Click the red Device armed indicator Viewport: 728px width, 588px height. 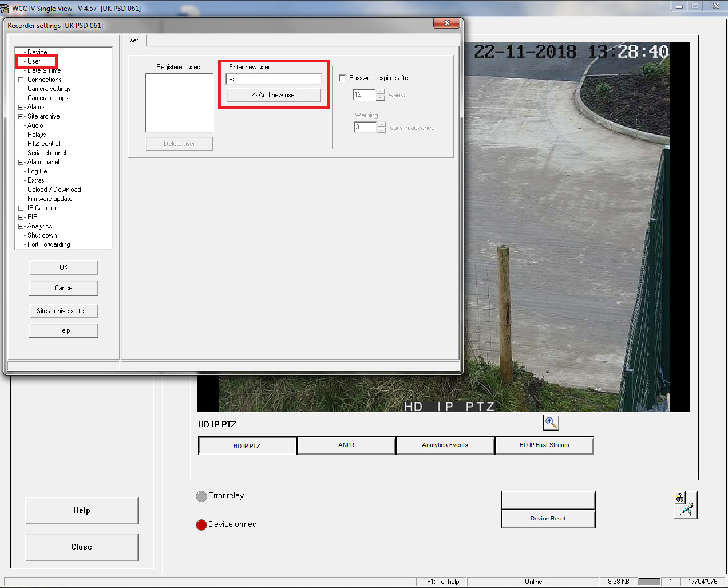coord(201,524)
